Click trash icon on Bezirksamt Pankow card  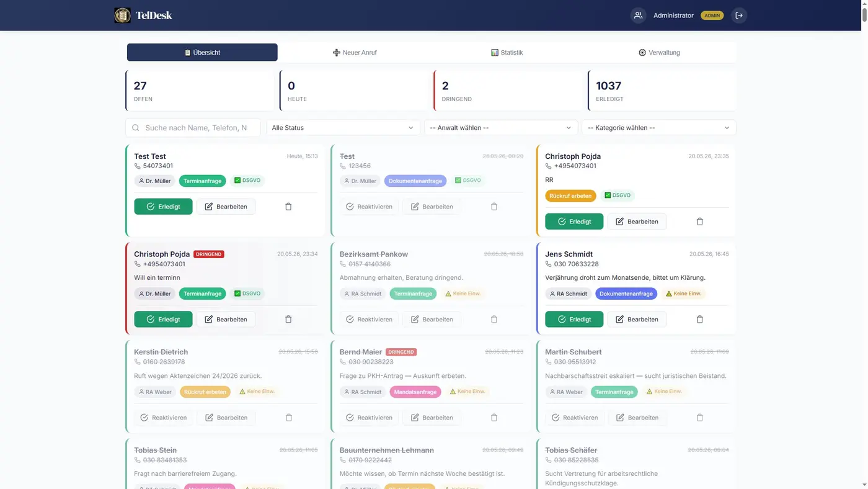pos(494,320)
